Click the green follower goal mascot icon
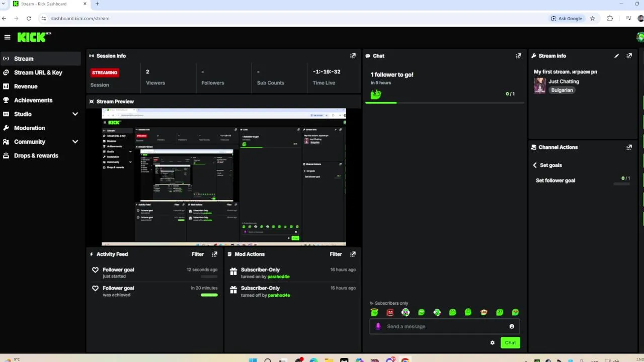The height and width of the screenshot is (362, 644). (376, 94)
